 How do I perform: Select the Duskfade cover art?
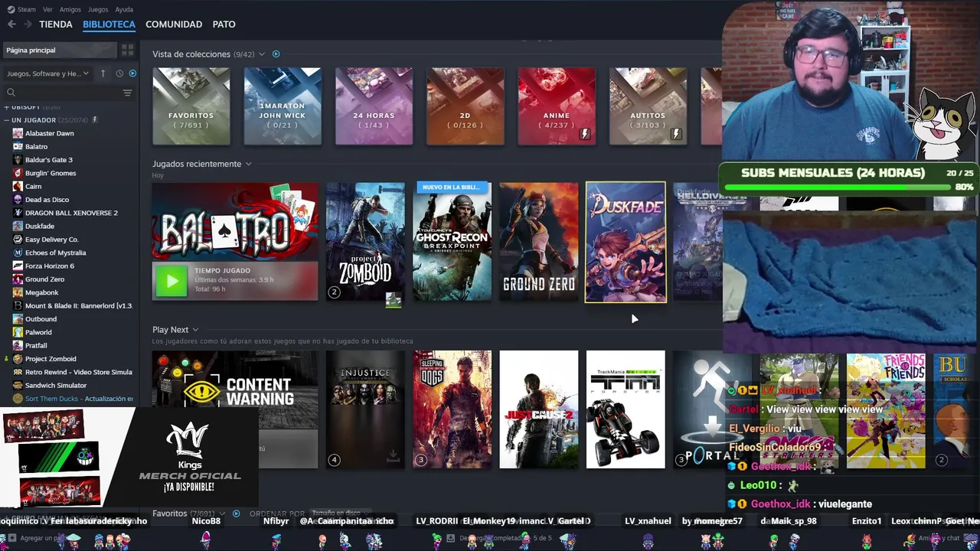(x=626, y=242)
